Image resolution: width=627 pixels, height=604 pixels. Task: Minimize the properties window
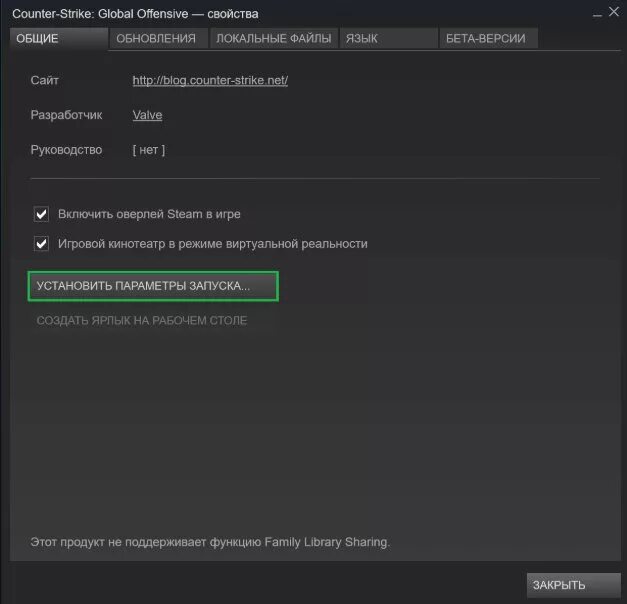click(597, 15)
